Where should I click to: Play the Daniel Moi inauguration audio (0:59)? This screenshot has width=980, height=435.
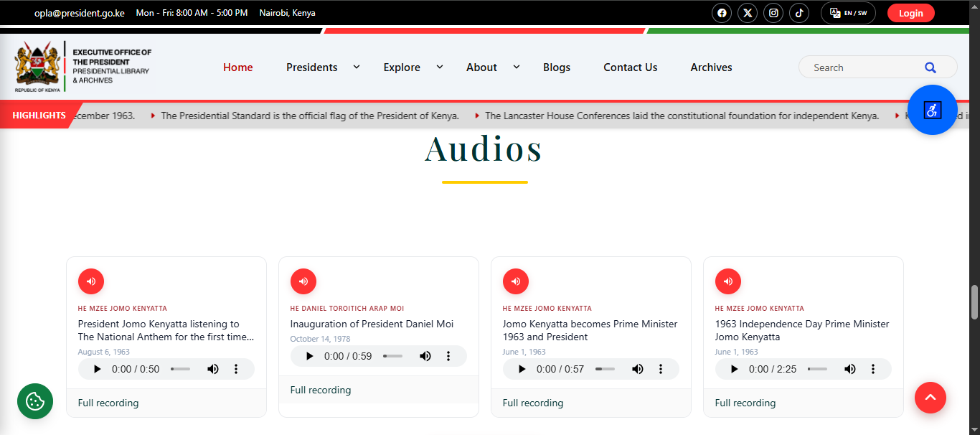coord(310,356)
